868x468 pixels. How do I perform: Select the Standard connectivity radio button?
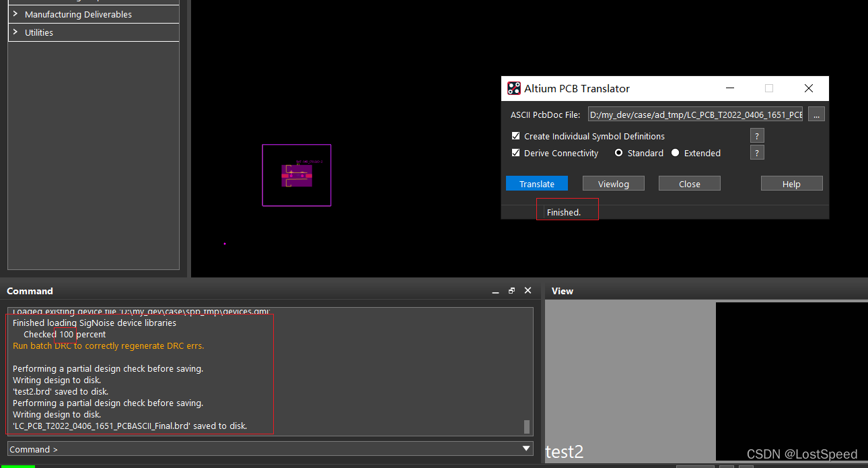[x=619, y=153]
